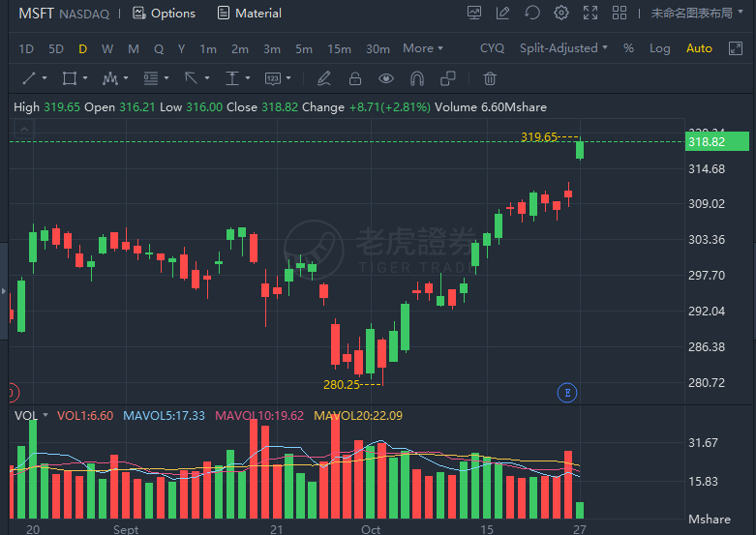Viewport: 756px width, 535px height.
Task: Toggle lock drawings padlock icon
Action: click(355, 78)
